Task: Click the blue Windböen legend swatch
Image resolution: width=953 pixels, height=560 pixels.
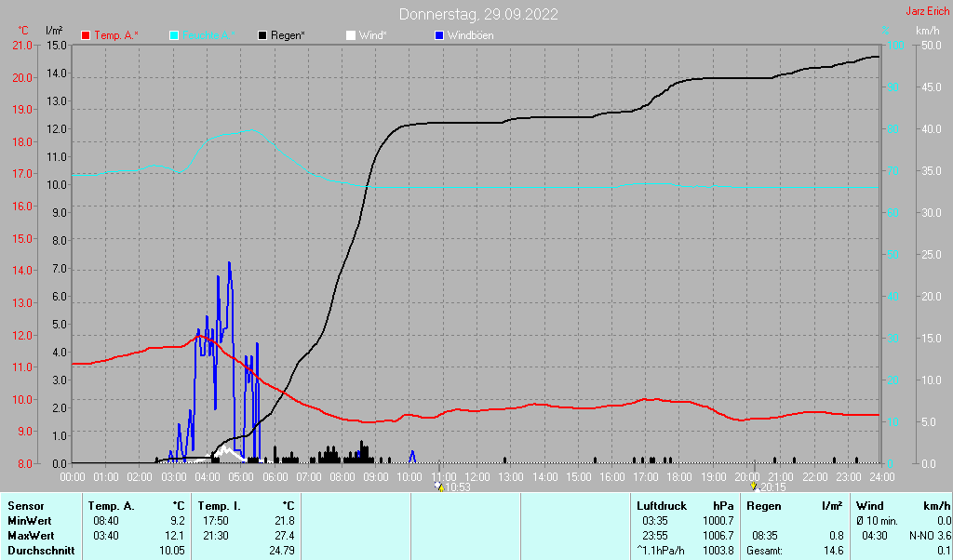Action: pyautogui.click(x=439, y=36)
